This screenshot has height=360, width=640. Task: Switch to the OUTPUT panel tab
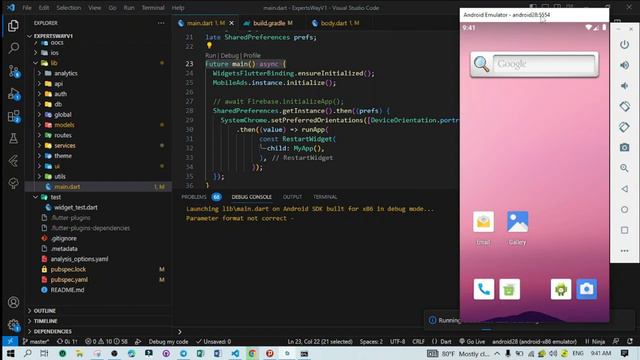click(292, 197)
